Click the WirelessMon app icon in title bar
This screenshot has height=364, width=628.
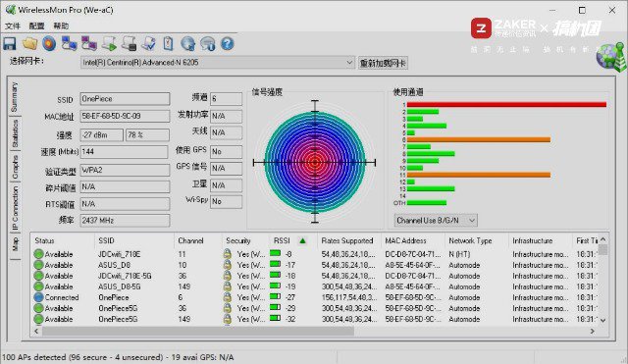click(x=11, y=10)
